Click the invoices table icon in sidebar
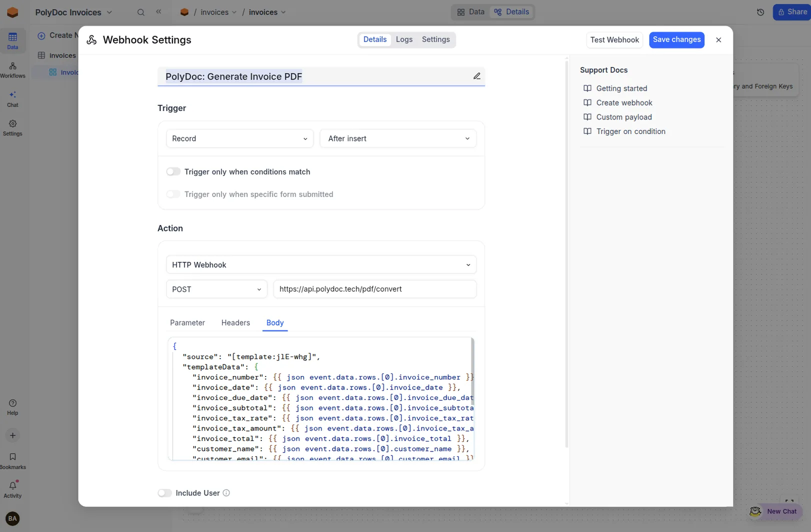Viewport: 811px width, 532px height. point(41,55)
